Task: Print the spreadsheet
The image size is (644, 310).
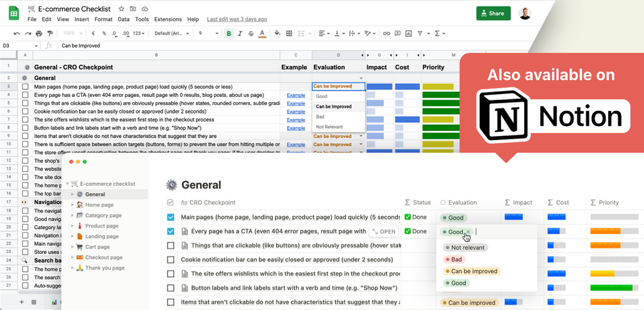Action: (39, 34)
